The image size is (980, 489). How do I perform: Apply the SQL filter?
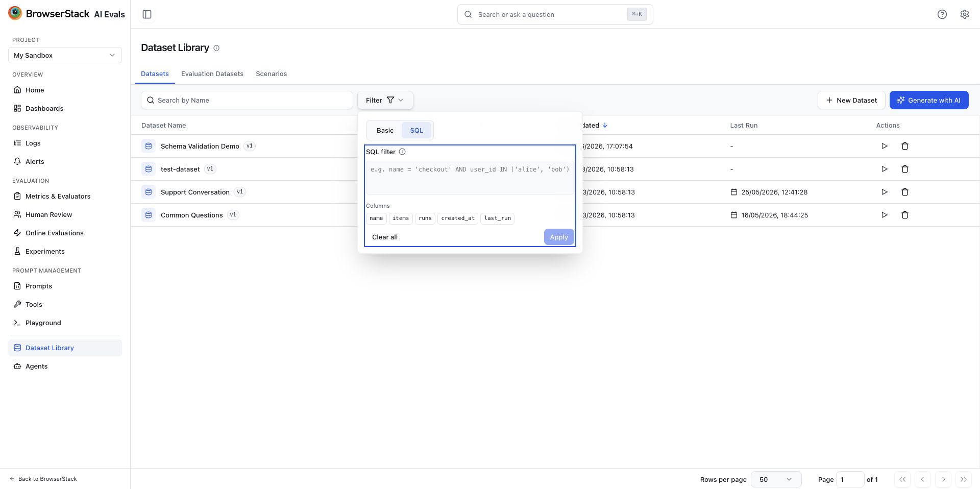(x=559, y=237)
